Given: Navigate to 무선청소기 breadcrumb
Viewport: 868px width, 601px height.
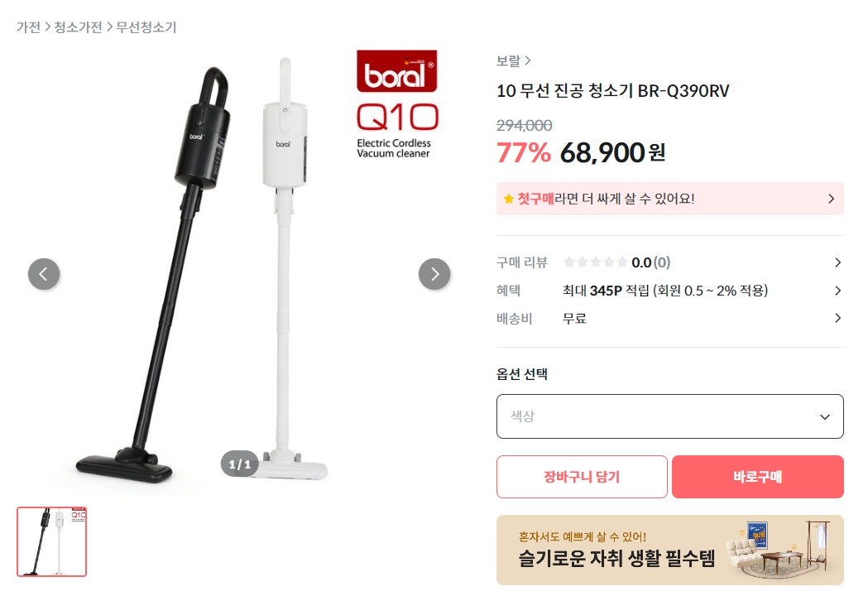Looking at the screenshot, I should (x=146, y=27).
